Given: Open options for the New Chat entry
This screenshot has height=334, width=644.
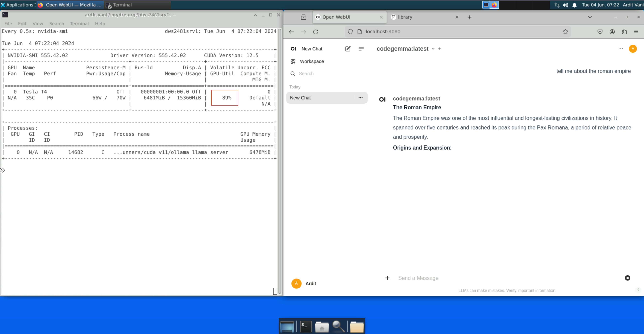Looking at the screenshot, I should pyautogui.click(x=360, y=98).
